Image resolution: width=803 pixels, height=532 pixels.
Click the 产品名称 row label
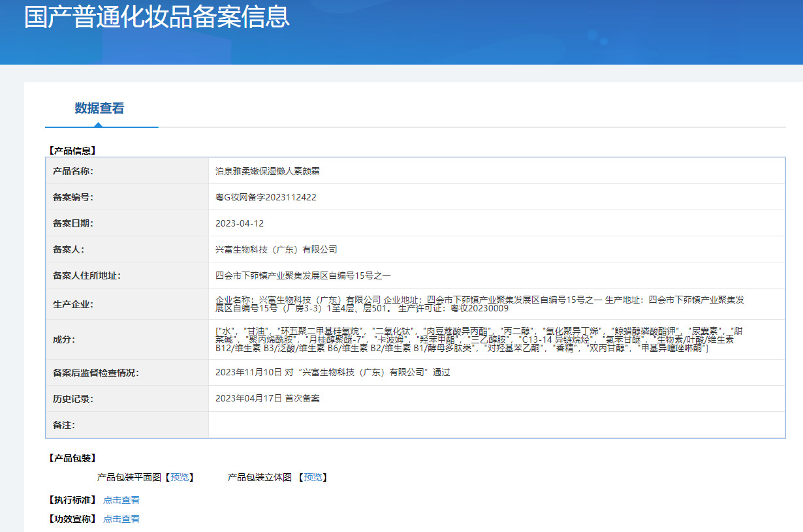[73, 171]
